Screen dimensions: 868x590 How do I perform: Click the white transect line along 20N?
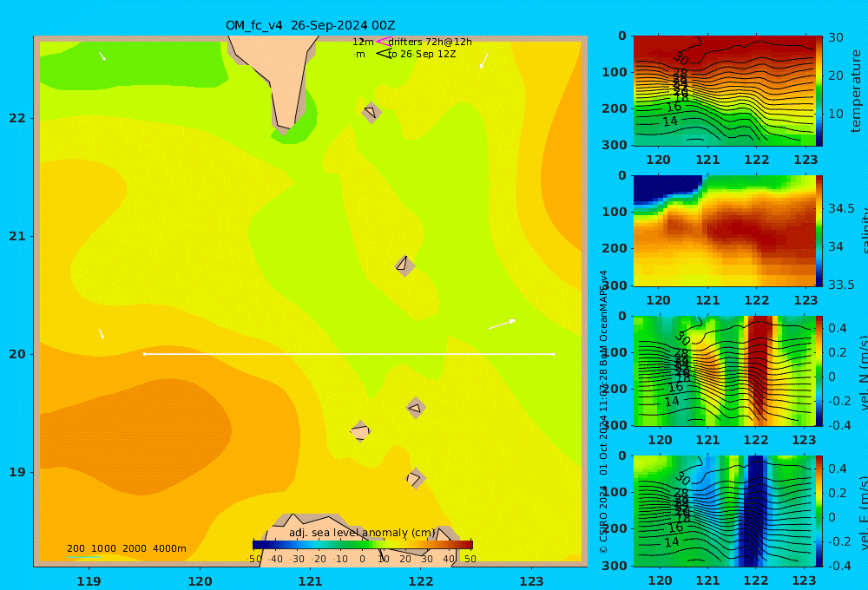coord(349,354)
